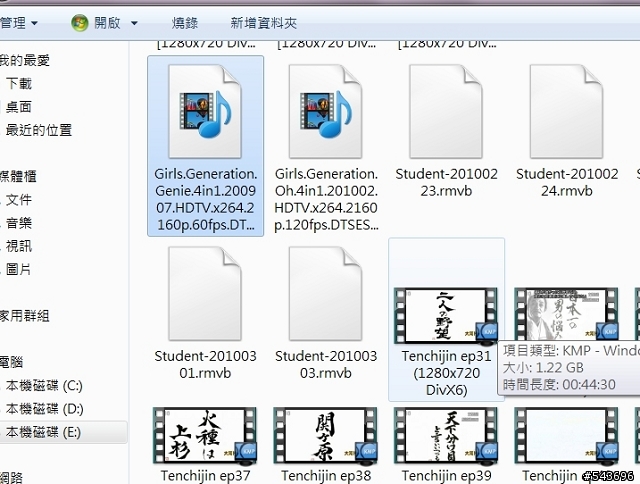Select Tenchijin ep38 video thumbnail
This screenshot has height=484, width=640.
[325, 435]
